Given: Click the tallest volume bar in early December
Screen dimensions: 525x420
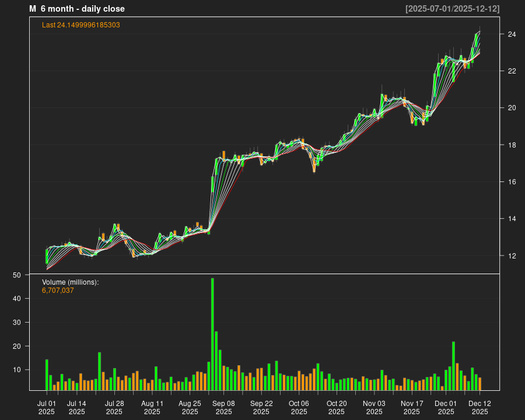Looking at the screenshot, I should tap(453, 366).
